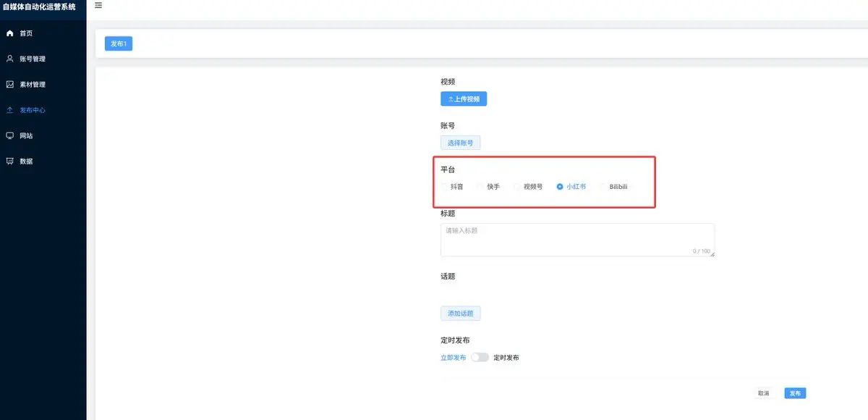Focus the 请输入标题 title input field

(x=577, y=240)
